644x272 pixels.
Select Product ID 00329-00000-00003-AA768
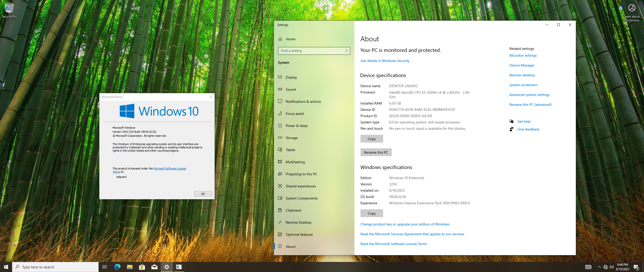click(x=411, y=116)
